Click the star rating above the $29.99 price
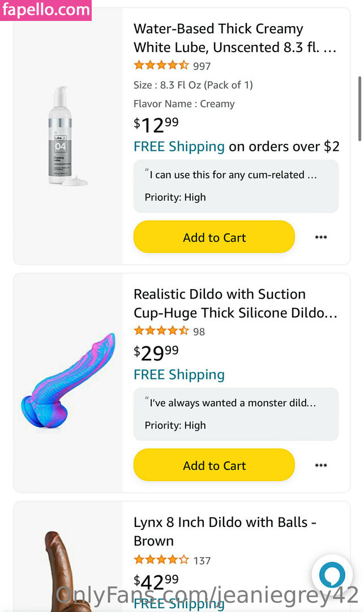 click(x=161, y=331)
